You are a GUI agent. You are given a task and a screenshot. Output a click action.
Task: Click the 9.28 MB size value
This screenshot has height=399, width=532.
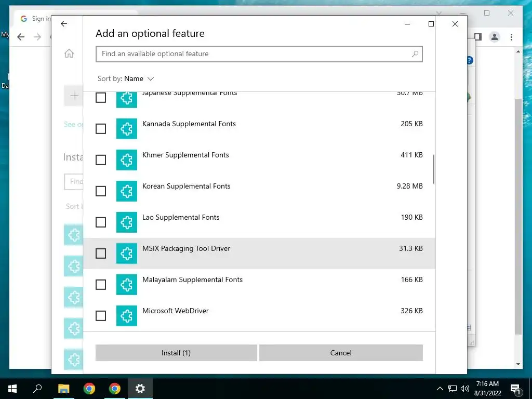tap(409, 187)
